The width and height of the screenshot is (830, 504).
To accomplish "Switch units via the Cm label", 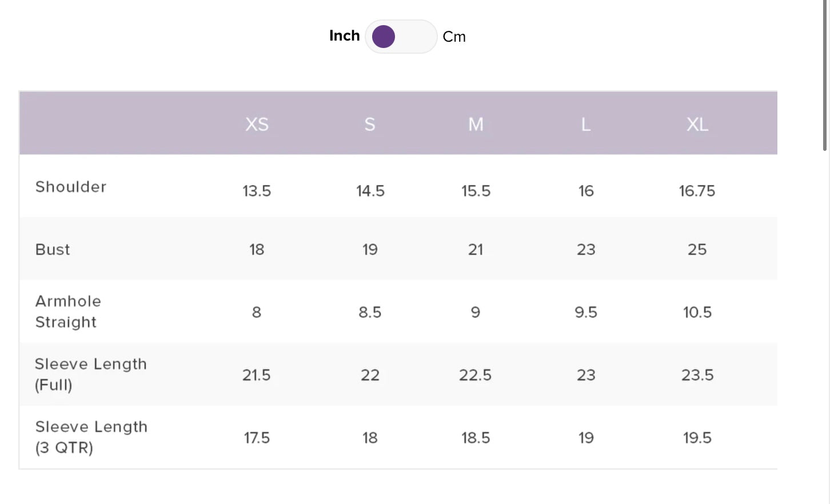I will click(454, 37).
